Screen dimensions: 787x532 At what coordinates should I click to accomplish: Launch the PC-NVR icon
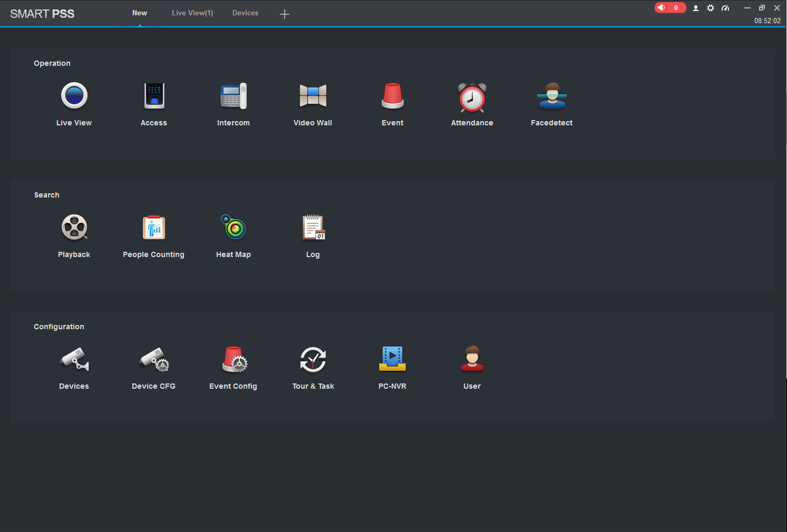pos(393,359)
